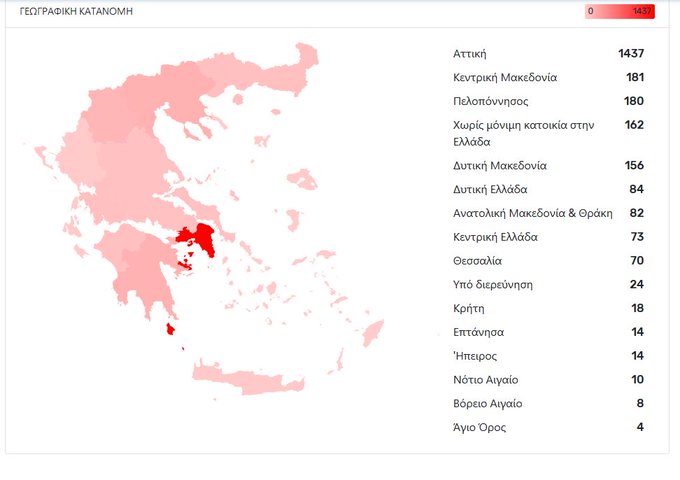
Task: Click Chios island on the map
Action: pos(294,220)
